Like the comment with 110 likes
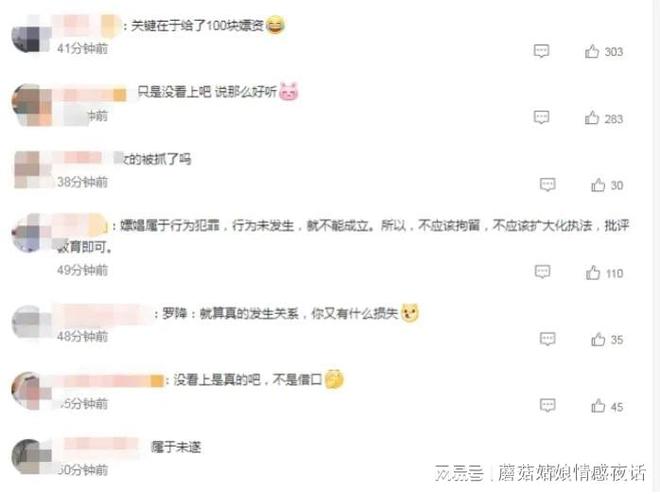 pyautogui.click(x=593, y=273)
